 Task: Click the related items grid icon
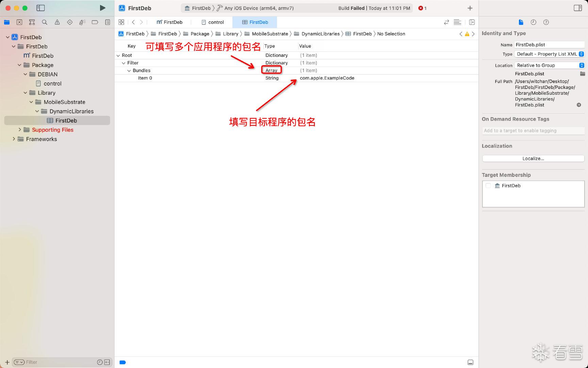[121, 22]
